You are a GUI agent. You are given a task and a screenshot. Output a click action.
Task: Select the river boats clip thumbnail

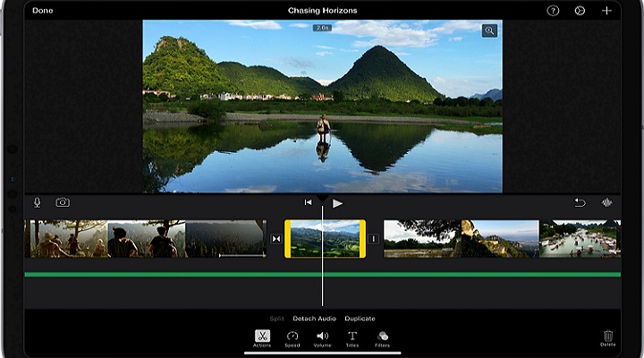(x=580, y=239)
